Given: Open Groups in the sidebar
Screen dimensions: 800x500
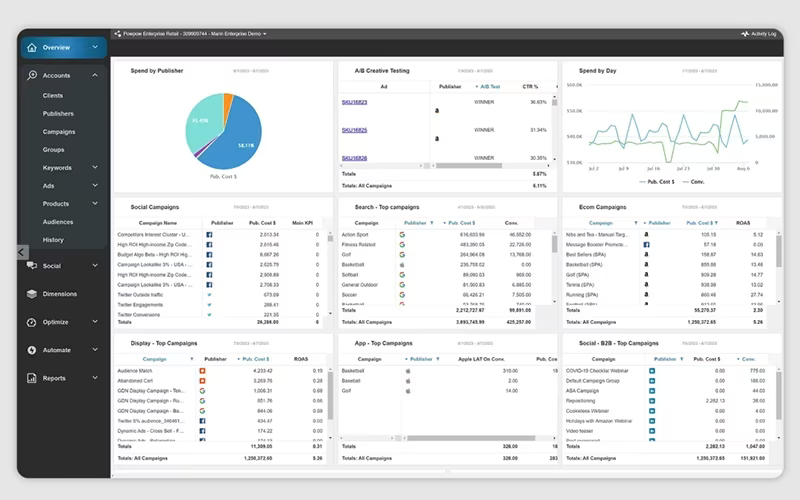Looking at the screenshot, I should (x=54, y=150).
